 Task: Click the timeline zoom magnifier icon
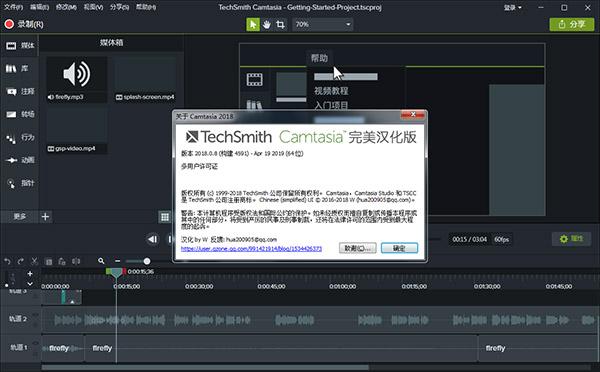pos(101,261)
